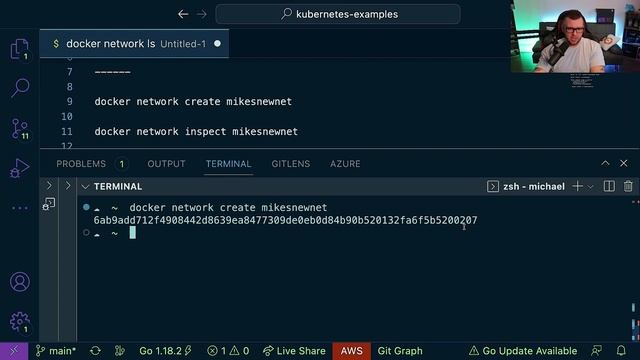This screenshot has width=640, height=360.
Task: Click the terminal output network ID hash
Action: [x=285, y=220]
